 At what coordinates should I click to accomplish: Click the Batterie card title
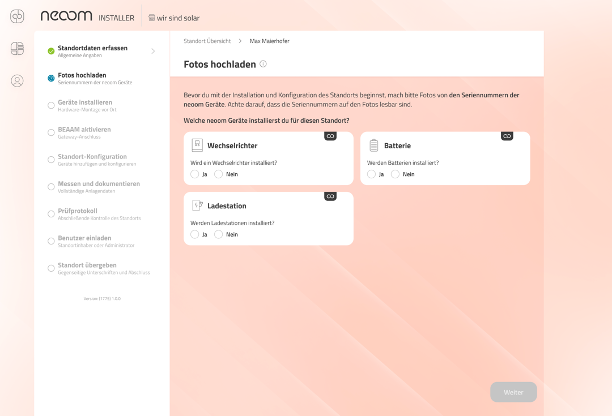click(x=397, y=146)
